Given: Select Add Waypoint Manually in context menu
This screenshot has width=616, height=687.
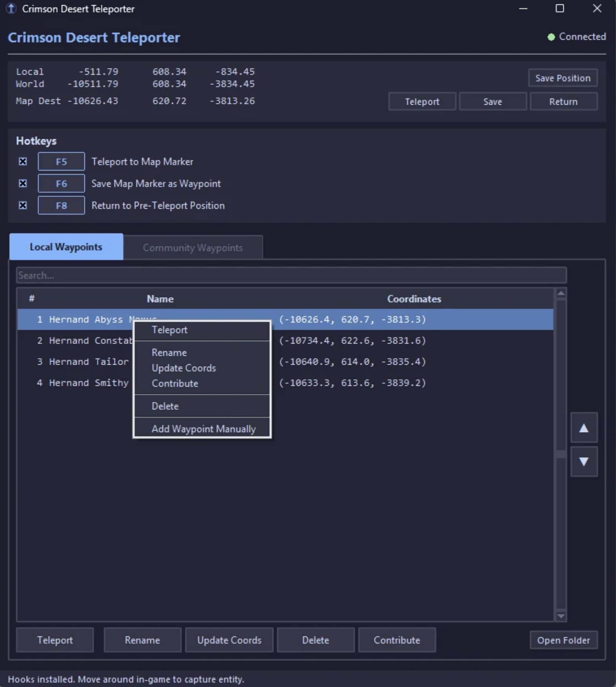Looking at the screenshot, I should (203, 429).
